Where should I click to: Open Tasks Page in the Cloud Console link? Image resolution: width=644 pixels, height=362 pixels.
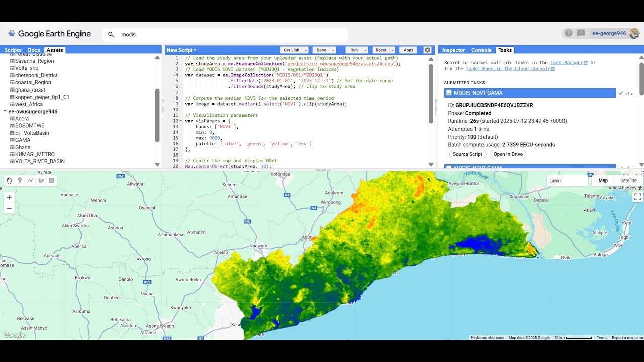510,69
